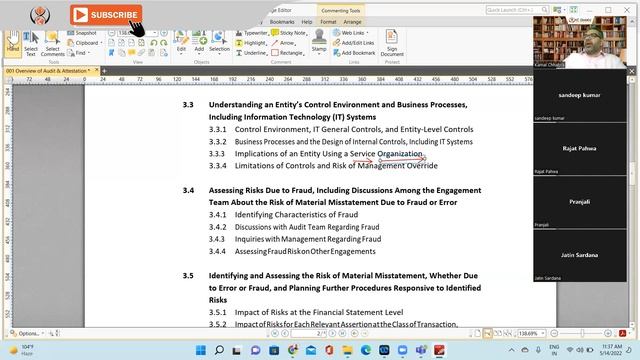Open the Edit objects tool
This screenshot has width=640, height=360.
coord(181,43)
